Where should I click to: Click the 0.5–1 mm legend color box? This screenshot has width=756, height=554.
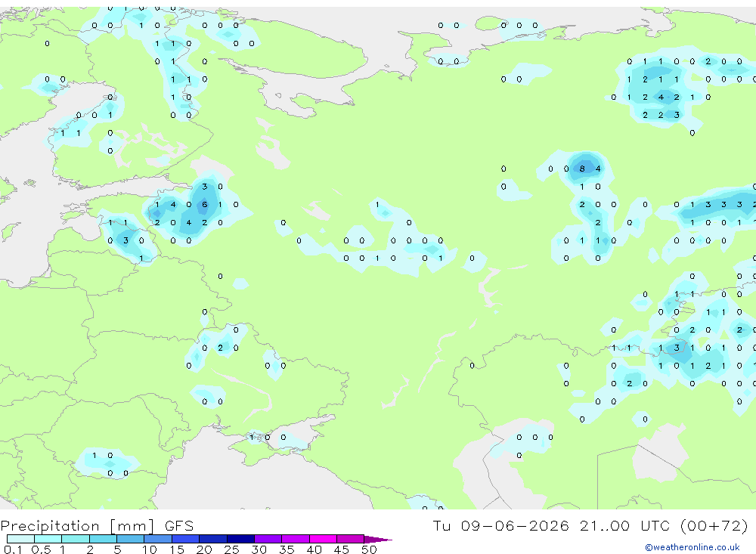tap(48, 539)
